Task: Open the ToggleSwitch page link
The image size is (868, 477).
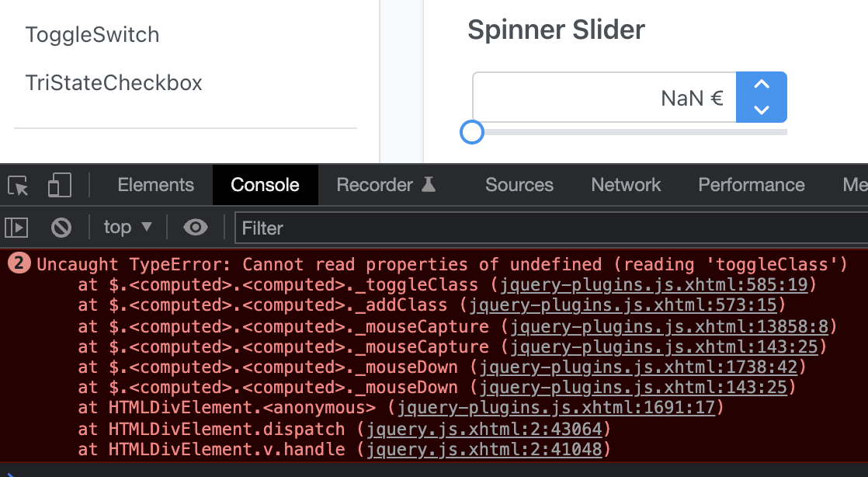Action: click(x=92, y=34)
